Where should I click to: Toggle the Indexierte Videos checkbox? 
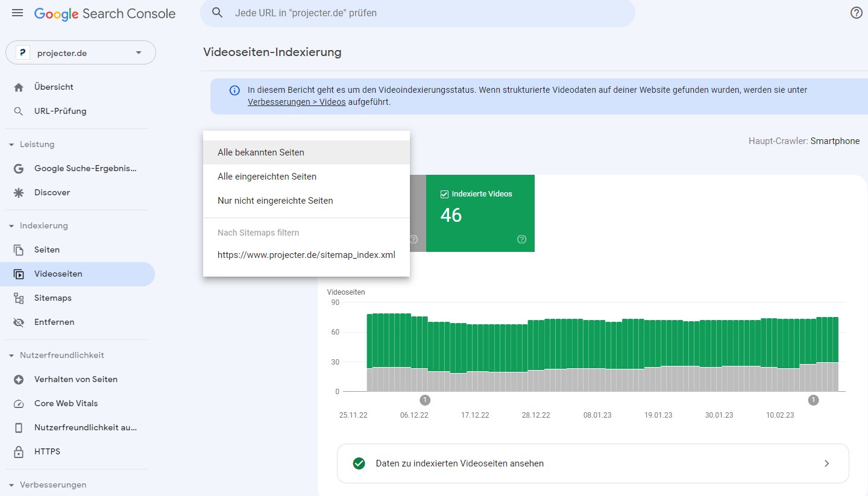click(444, 194)
